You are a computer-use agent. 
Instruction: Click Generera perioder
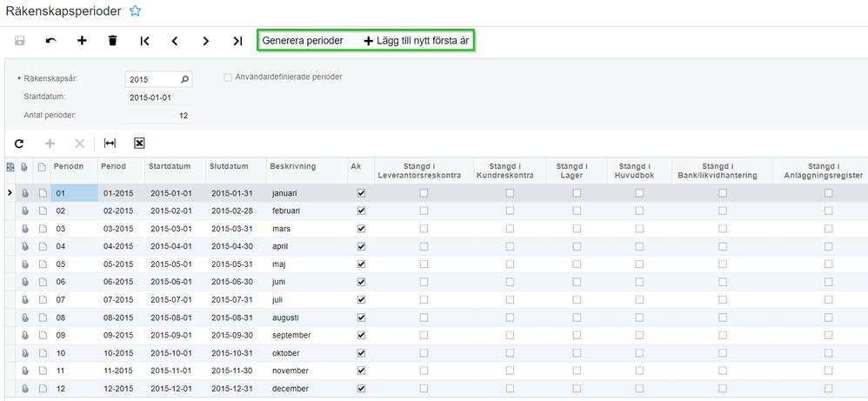[x=303, y=40]
